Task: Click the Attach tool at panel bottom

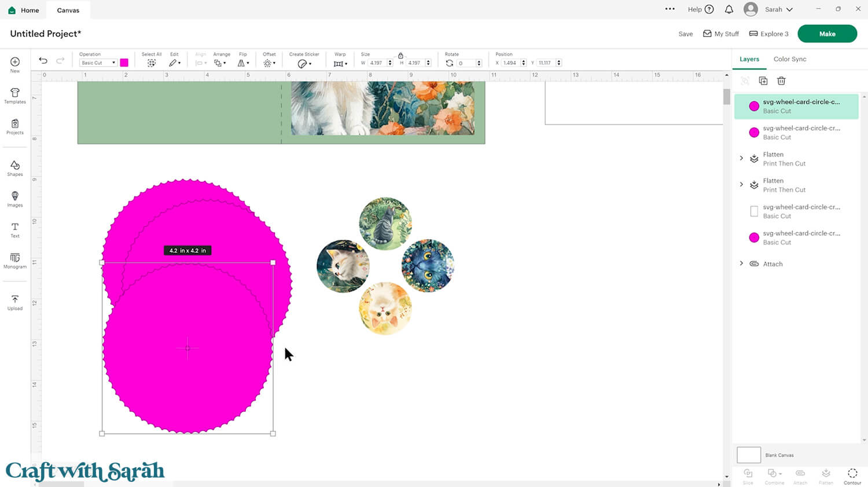Action: (800, 476)
